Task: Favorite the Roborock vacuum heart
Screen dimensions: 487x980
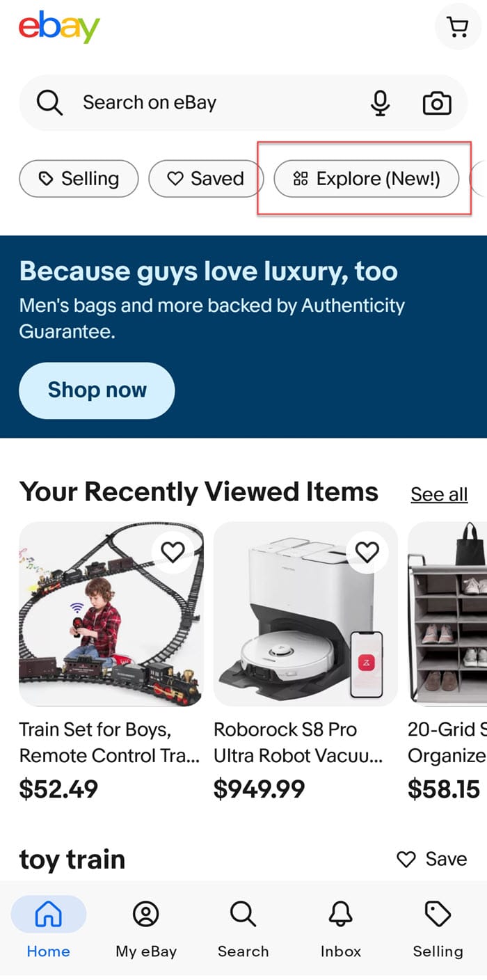Action: click(367, 553)
